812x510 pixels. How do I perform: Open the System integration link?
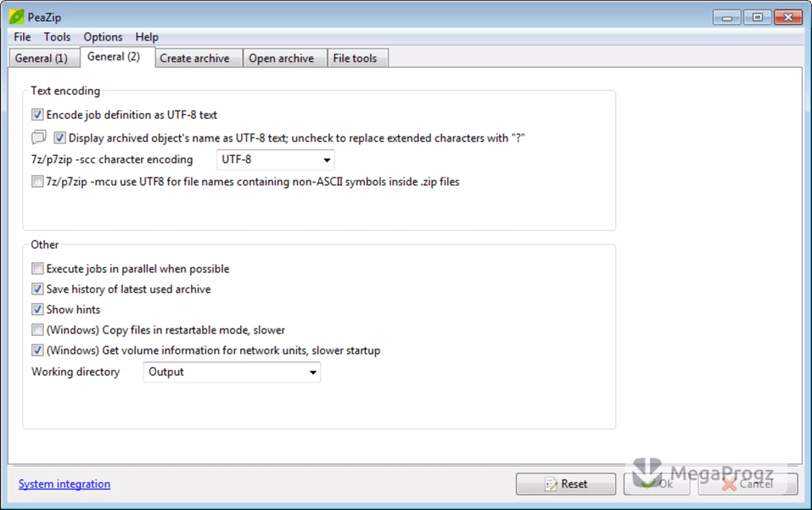coord(64,484)
